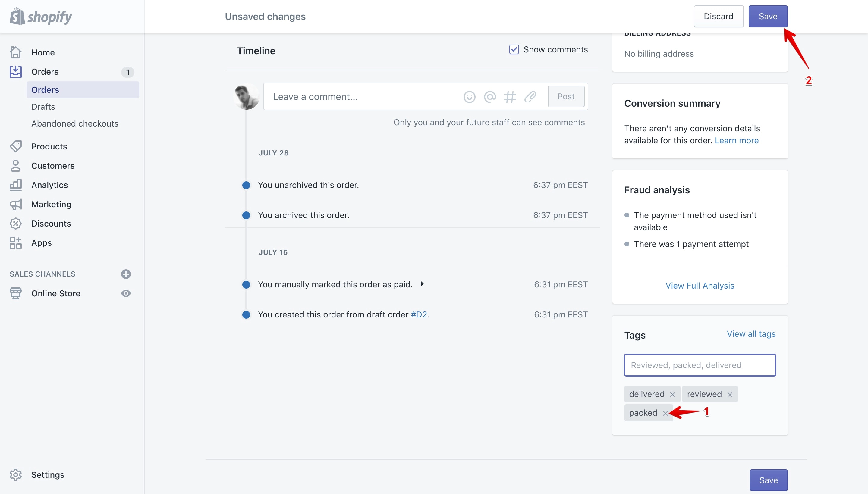This screenshot has height=494, width=868.
Task: Remove the reviewed tag
Action: [x=730, y=394]
